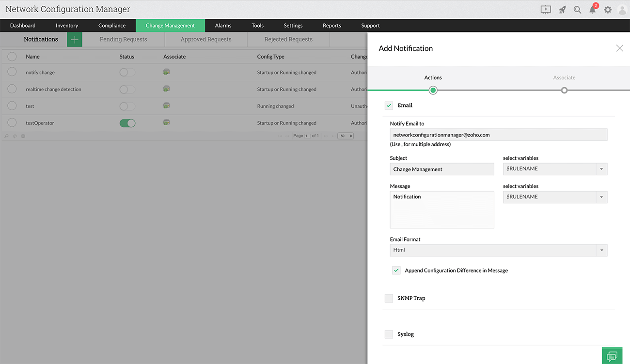Image resolution: width=630 pixels, height=364 pixels.
Task: Open the green feedback chat icon bottom-right
Action: pyautogui.click(x=612, y=355)
